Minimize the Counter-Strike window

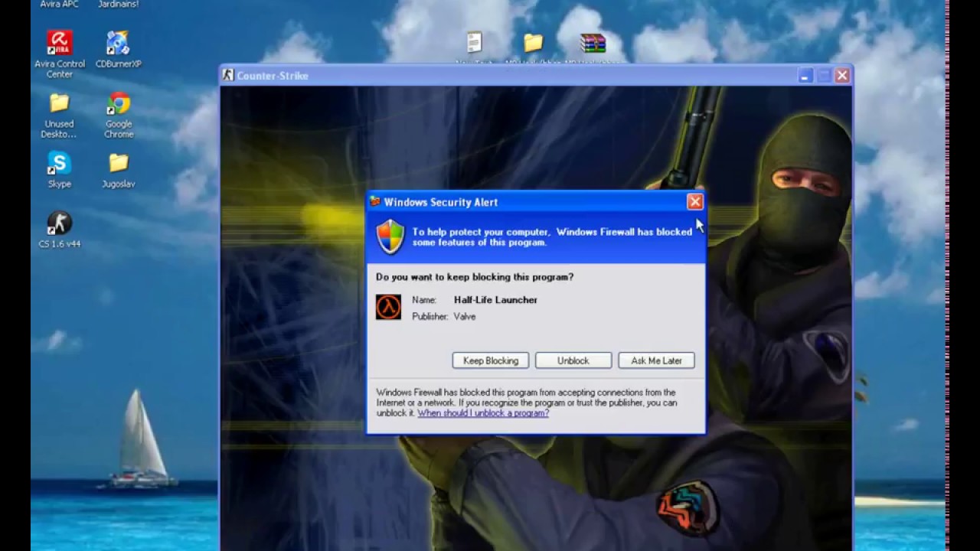(x=805, y=75)
